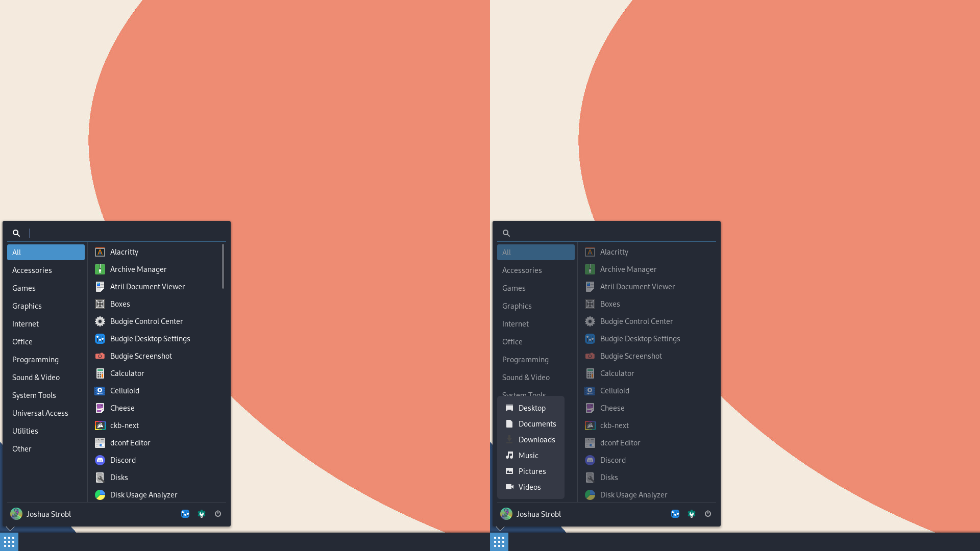Collapse the menu using the bottom chevron
Screen dimensions: 980x551
(10, 529)
